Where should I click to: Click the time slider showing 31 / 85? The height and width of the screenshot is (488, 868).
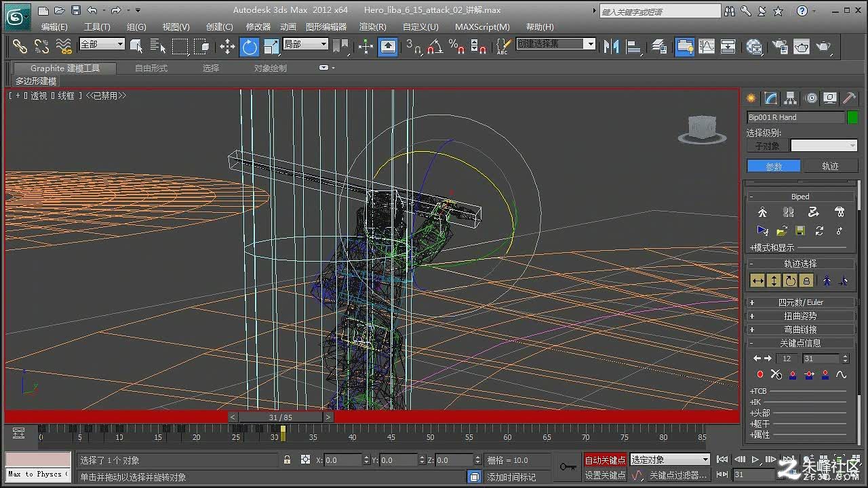tap(280, 418)
